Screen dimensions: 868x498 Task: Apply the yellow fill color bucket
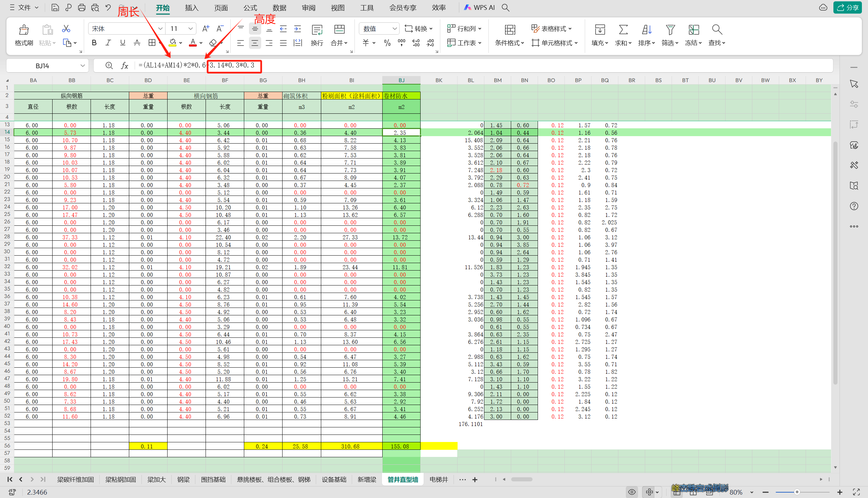click(173, 43)
